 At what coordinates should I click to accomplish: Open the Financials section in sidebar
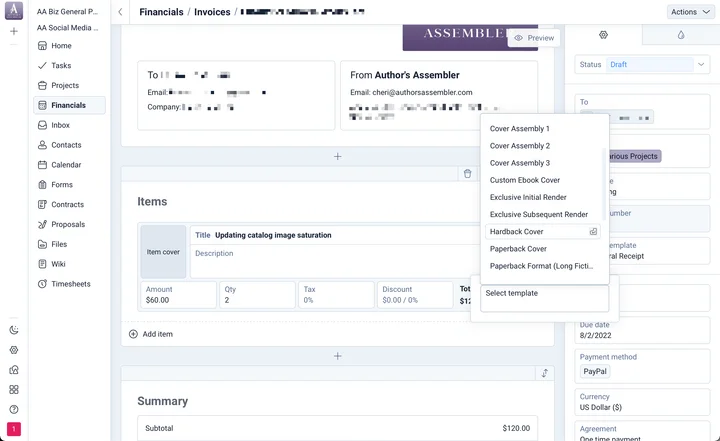point(68,105)
